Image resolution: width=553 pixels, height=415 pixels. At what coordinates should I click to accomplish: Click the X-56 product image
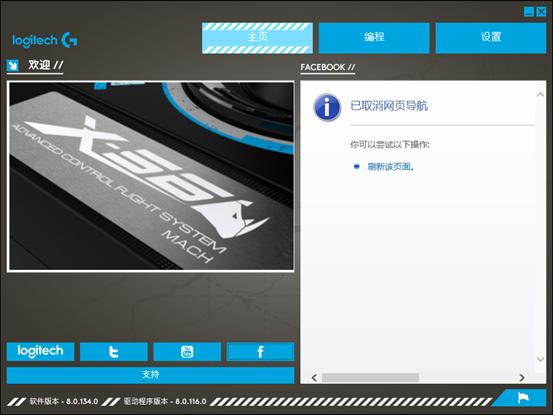[151, 176]
